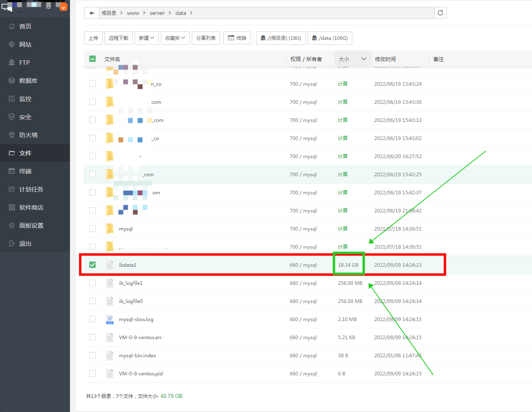This screenshot has height=412, width=532.
Task: Open the 终端 toolbar button
Action: coord(237,38)
